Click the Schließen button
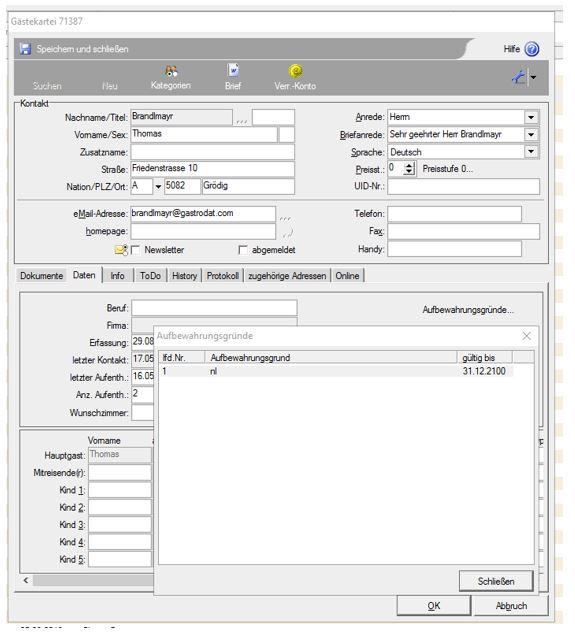 click(496, 581)
